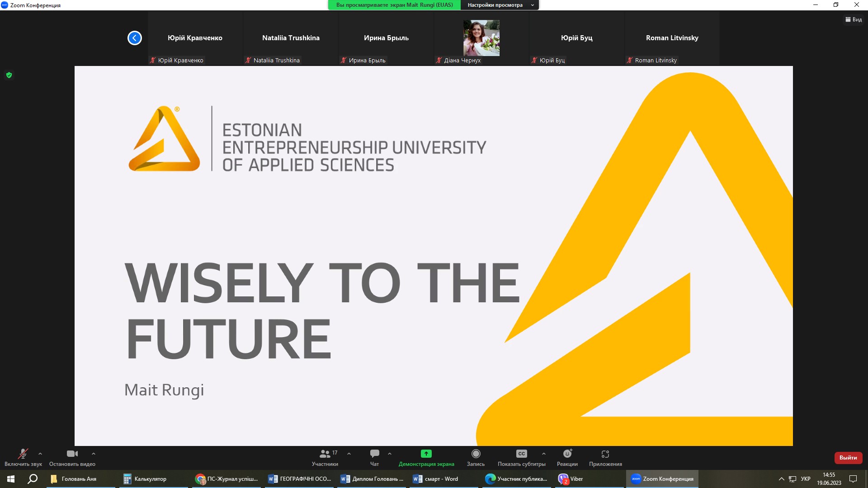Click Mait Rungi name on slide
Screen dimensions: 868x488
click(164, 390)
